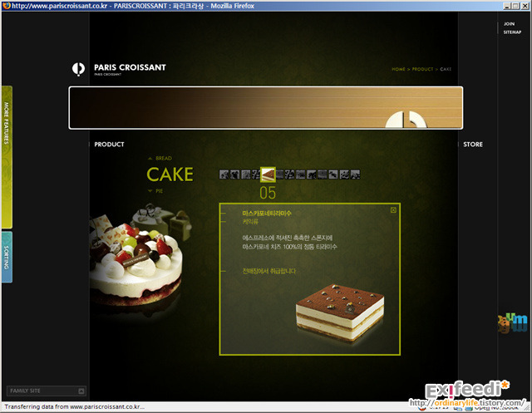Open the SORTING side tab

(7, 257)
